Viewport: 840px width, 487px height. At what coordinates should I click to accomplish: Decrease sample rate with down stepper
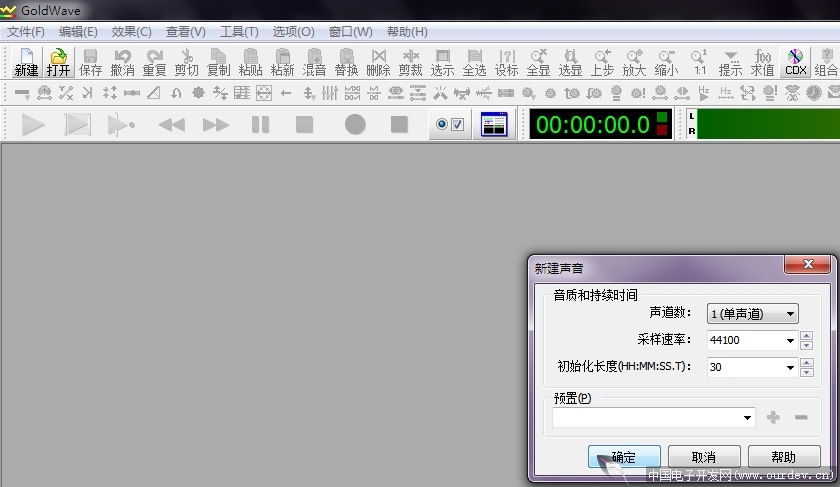806,345
